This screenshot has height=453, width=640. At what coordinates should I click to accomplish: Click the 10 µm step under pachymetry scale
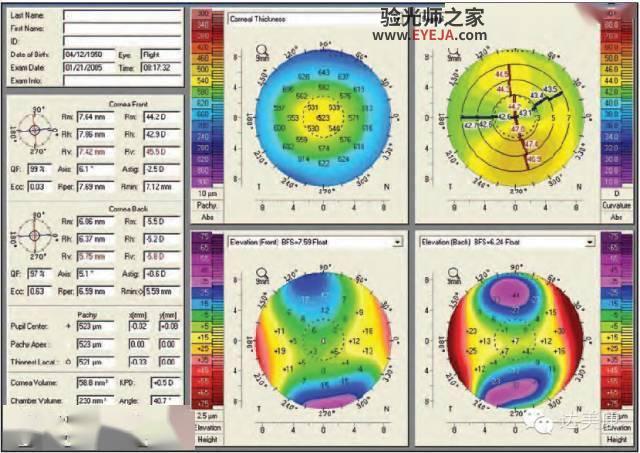(207, 193)
